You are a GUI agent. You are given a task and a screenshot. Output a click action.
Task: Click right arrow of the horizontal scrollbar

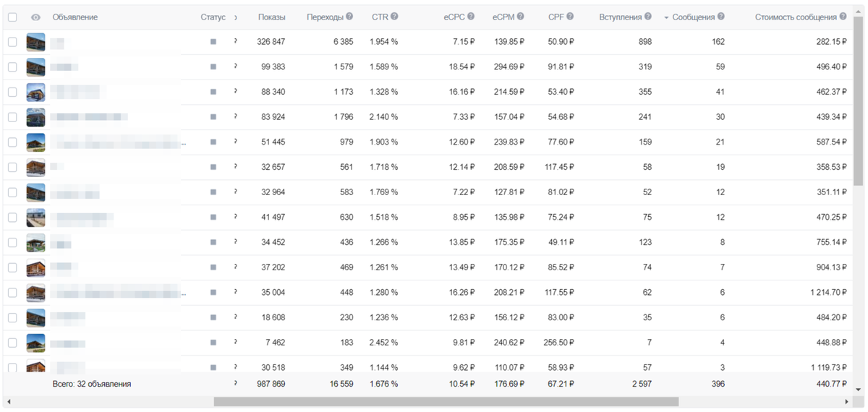[846, 402]
